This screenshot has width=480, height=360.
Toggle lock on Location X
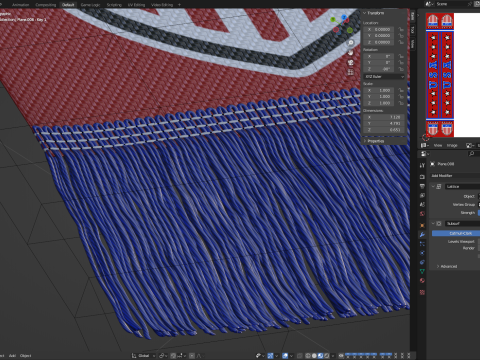tap(401, 29)
